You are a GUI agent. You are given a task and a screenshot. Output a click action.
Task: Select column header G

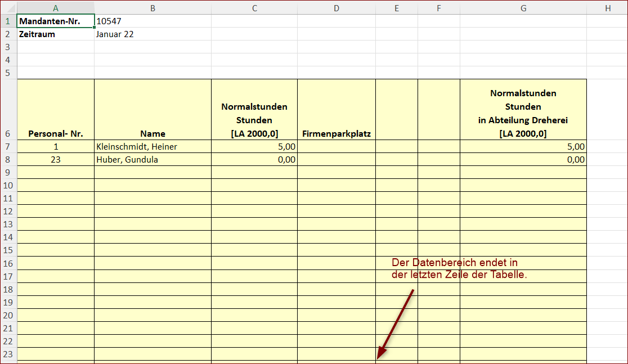(x=523, y=8)
